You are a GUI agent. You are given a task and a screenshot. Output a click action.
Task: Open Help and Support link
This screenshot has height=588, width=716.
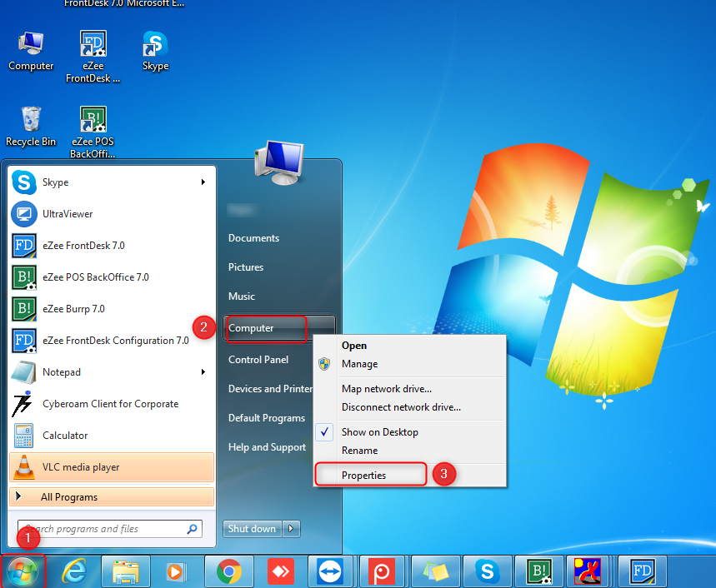click(267, 447)
